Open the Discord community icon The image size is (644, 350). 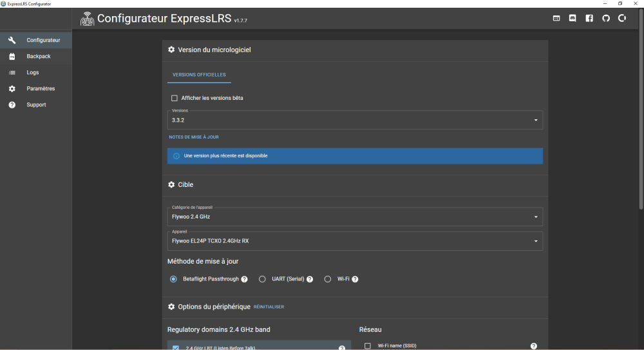(x=573, y=19)
